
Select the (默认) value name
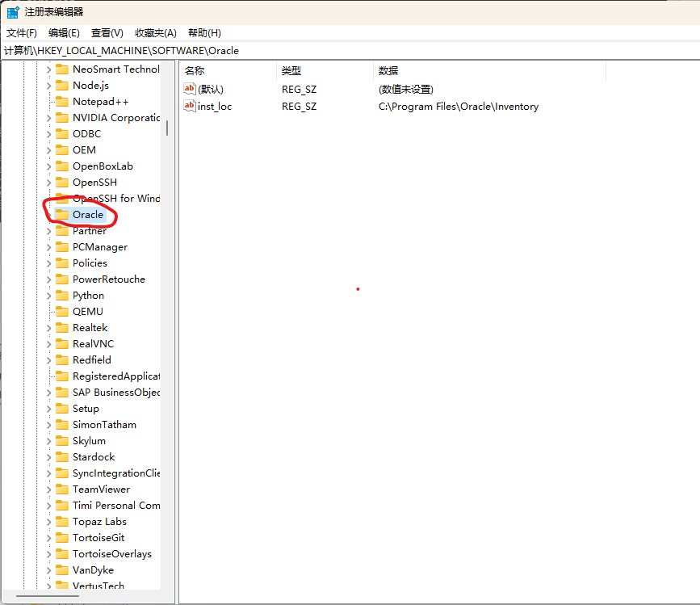pyautogui.click(x=211, y=90)
